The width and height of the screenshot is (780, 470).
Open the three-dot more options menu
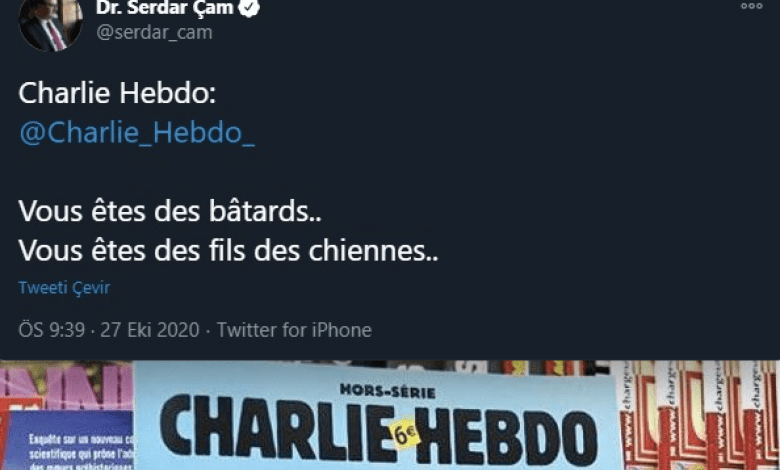pos(751,6)
